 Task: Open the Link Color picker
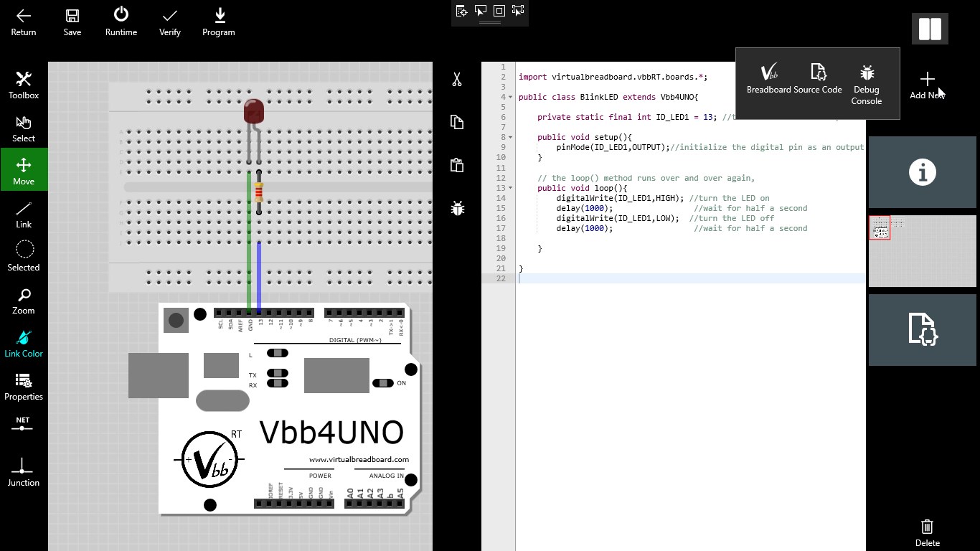tap(24, 344)
